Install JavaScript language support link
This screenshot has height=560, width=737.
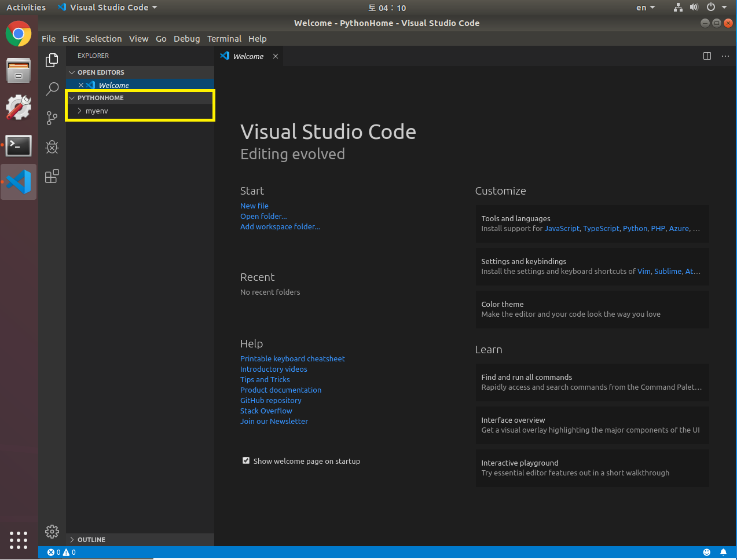point(562,229)
